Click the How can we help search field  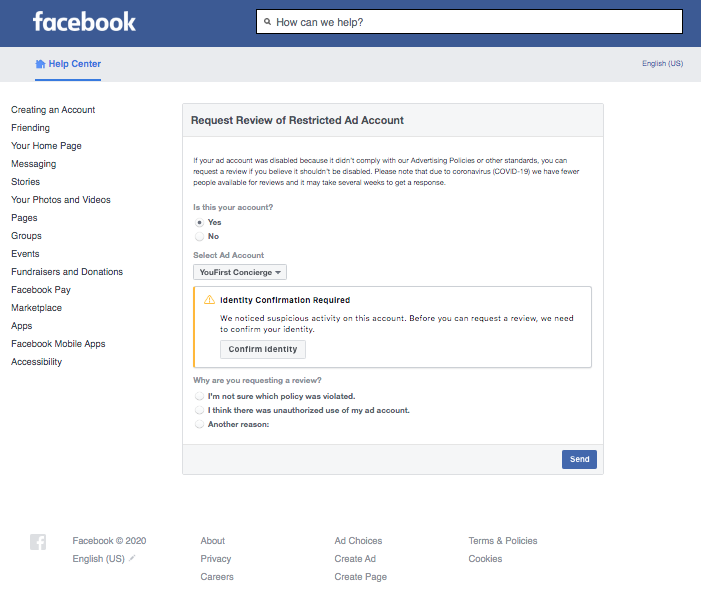coord(469,21)
